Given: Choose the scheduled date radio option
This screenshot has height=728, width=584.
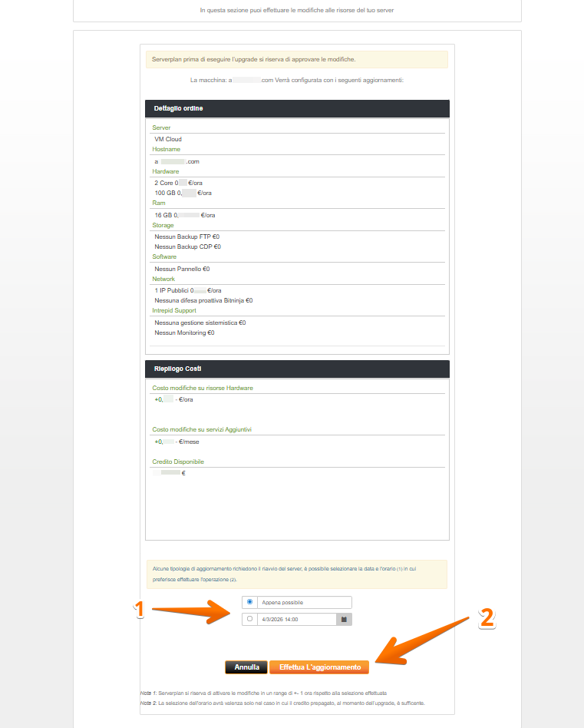Looking at the screenshot, I should pyautogui.click(x=249, y=619).
